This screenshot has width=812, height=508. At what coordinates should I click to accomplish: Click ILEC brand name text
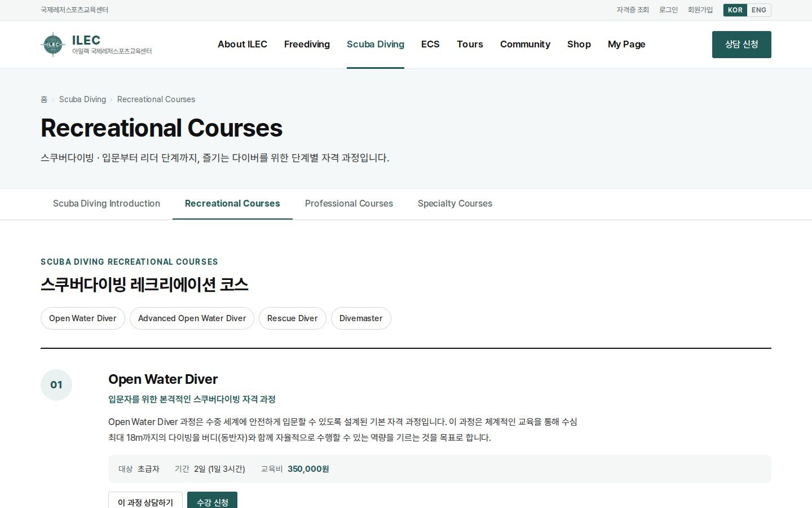click(x=86, y=40)
